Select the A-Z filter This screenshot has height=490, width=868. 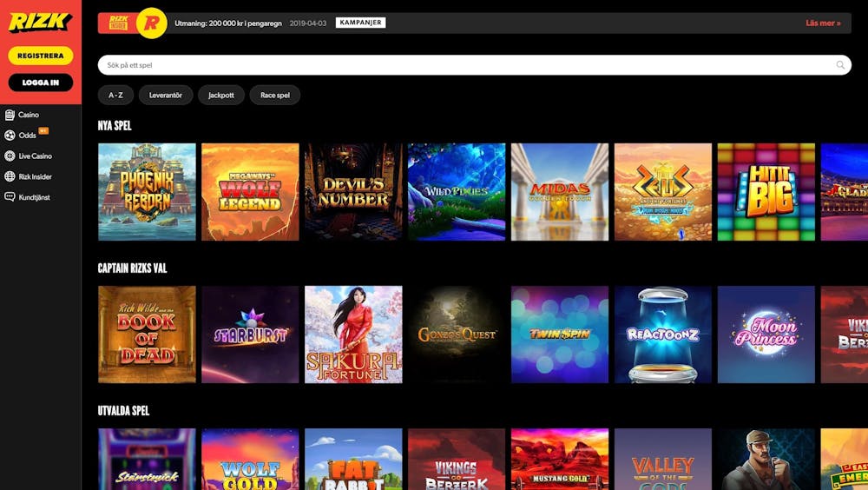click(x=115, y=95)
